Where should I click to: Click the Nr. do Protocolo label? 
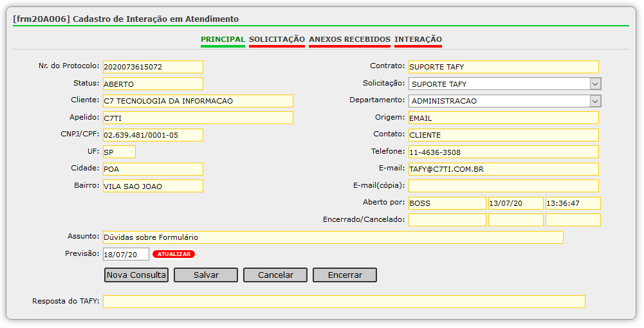pyautogui.click(x=69, y=66)
